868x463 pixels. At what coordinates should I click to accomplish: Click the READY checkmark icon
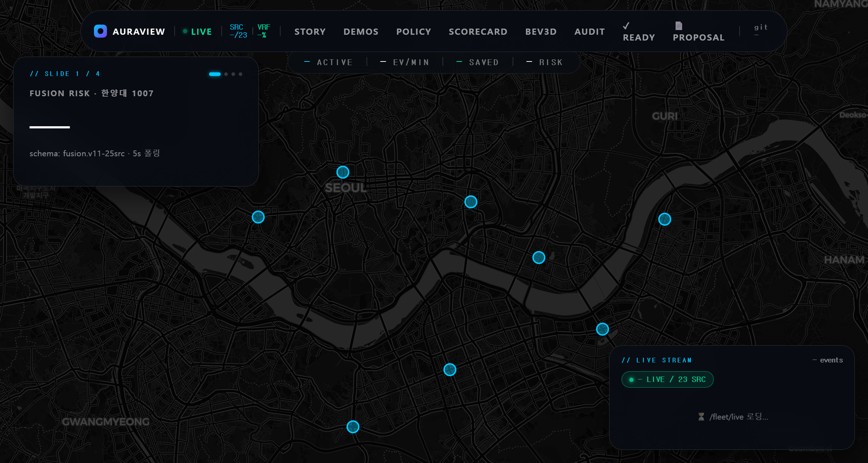coord(626,26)
